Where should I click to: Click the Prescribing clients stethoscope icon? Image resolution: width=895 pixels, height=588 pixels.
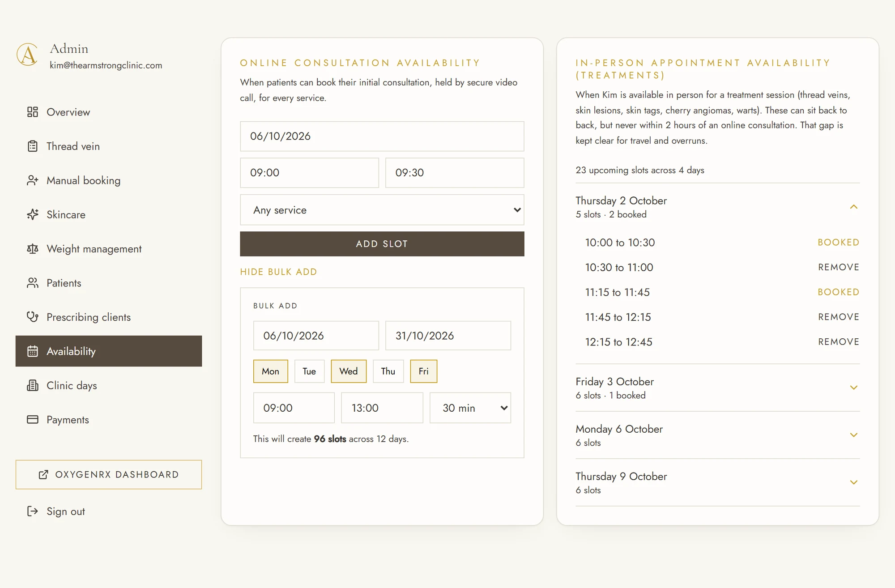33,317
